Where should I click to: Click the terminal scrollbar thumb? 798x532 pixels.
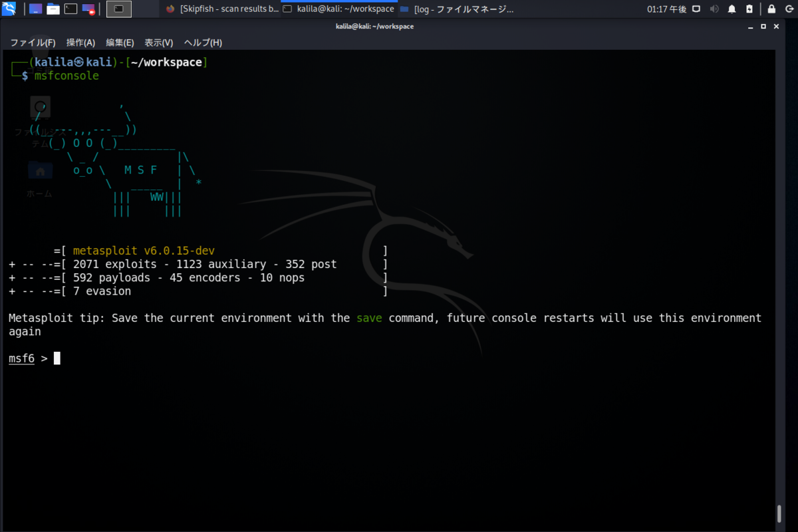(779, 514)
